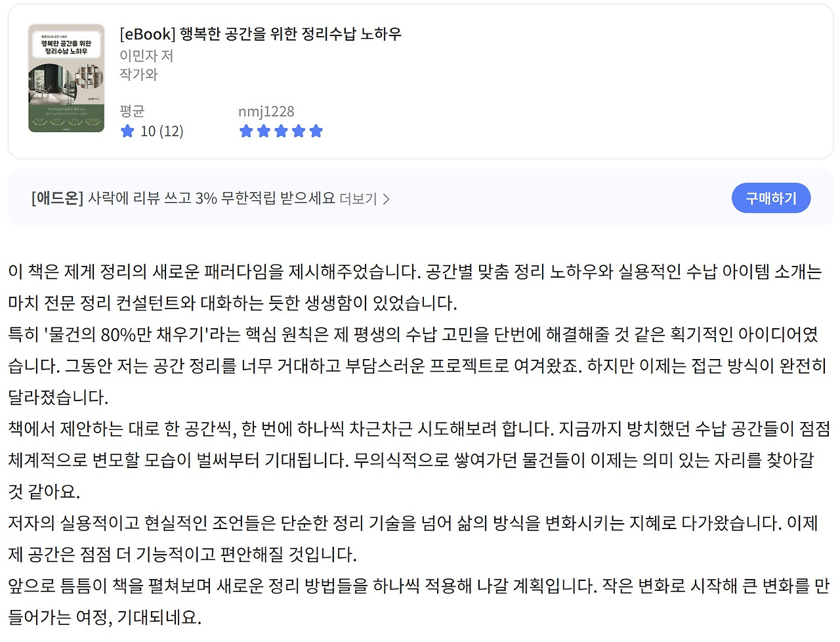Open the book title [eBook] 행복한 공간을 위한 정리수납 노하우
This screenshot has width=840, height=642.
(x=261, y=33)
